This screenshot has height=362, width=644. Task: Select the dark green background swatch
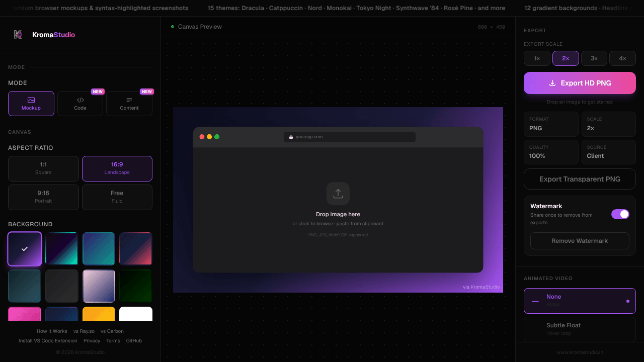point(136,286)
